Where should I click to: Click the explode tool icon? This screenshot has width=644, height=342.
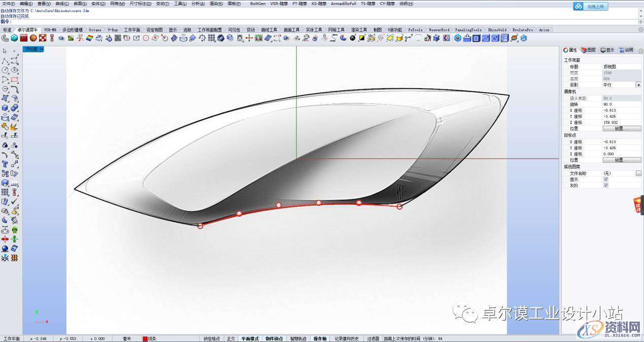[14, 127]
